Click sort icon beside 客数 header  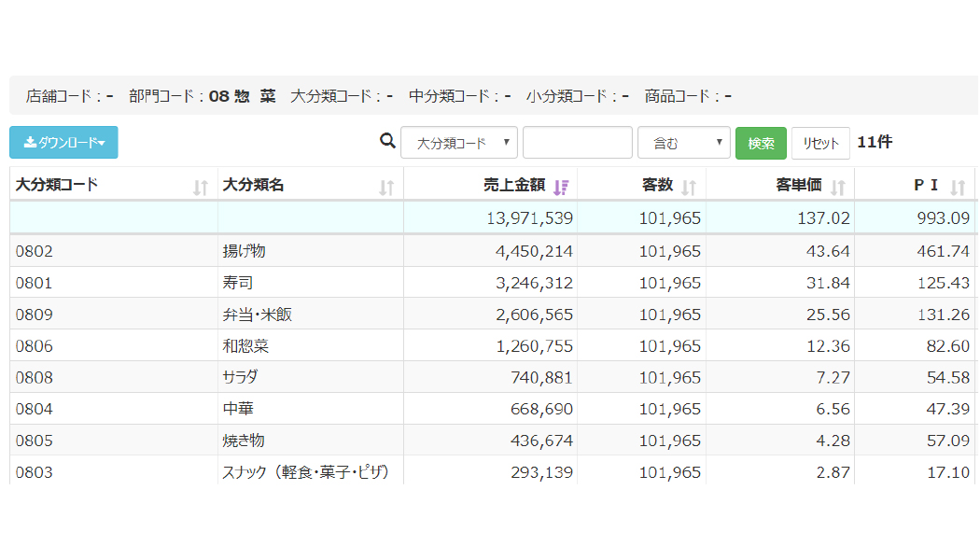pos(689,188)
